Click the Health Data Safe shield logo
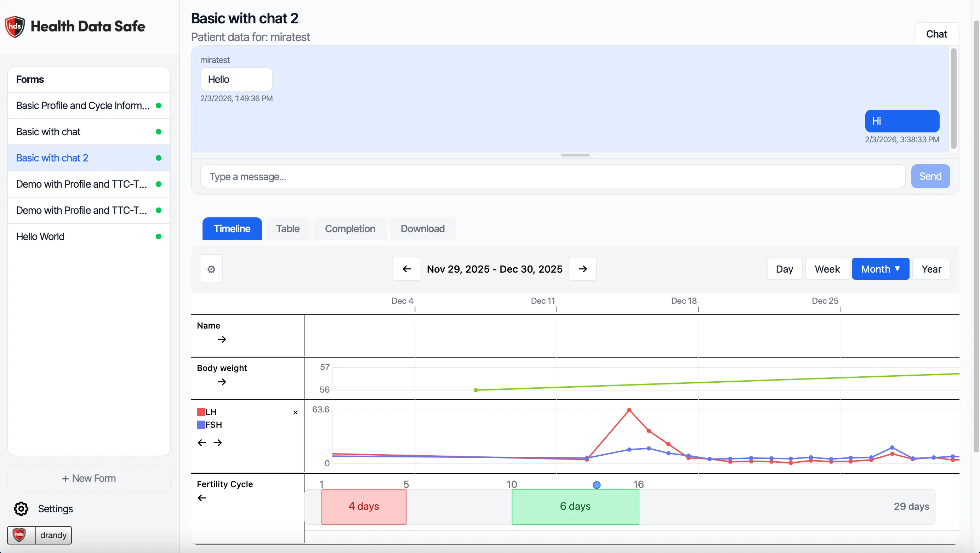Screen dimensions: 980x553 [15, 26]
